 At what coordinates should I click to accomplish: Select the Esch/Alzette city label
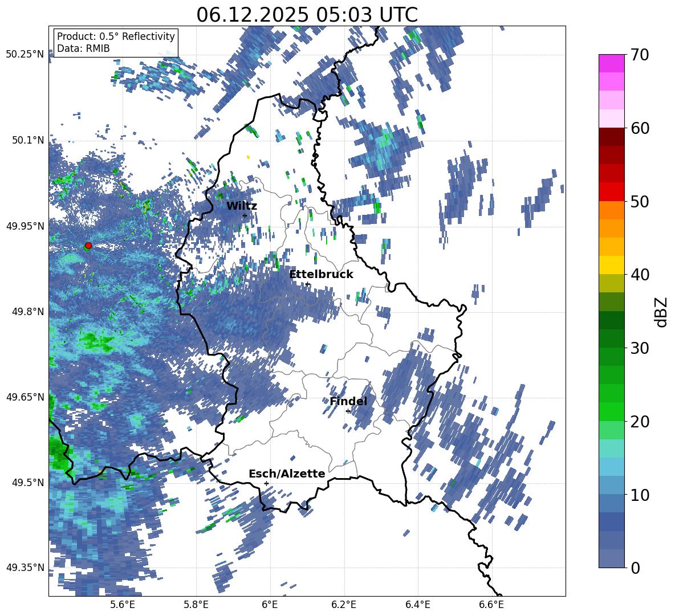287,474
